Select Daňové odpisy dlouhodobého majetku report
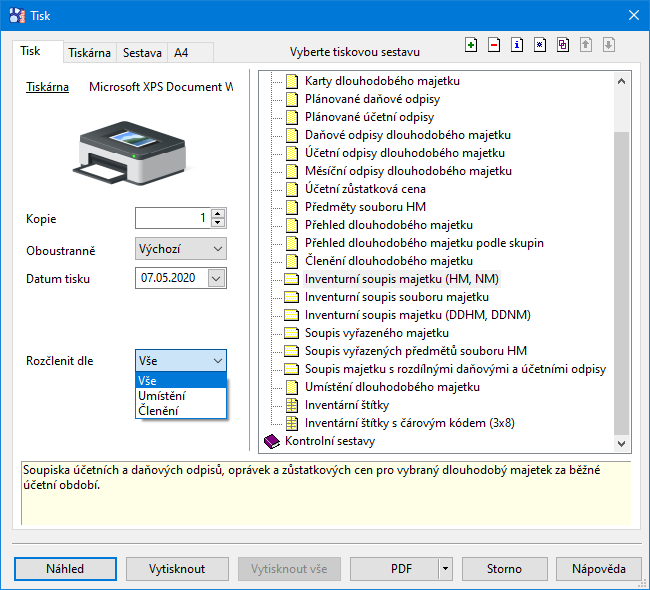 407,135
